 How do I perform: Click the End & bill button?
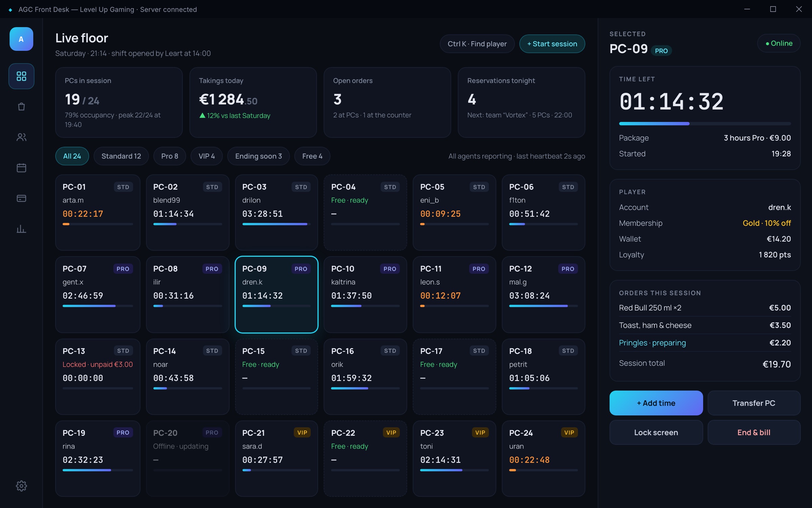point(754,432)
